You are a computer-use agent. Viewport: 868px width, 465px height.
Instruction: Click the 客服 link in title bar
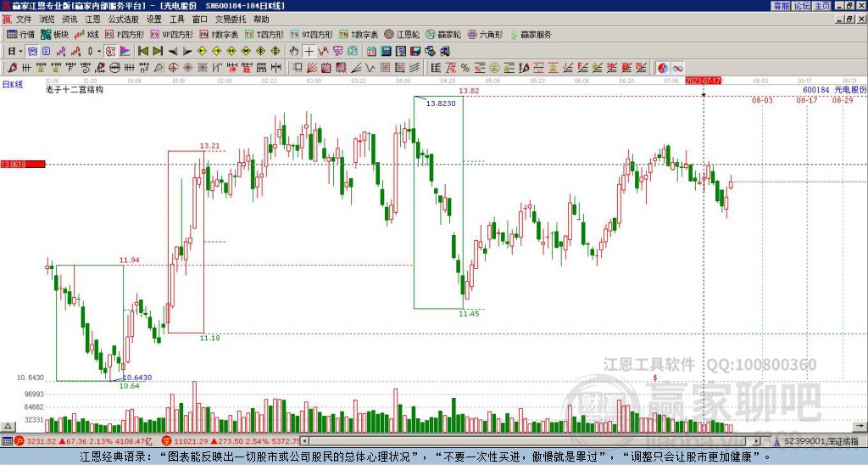(782, 6)
